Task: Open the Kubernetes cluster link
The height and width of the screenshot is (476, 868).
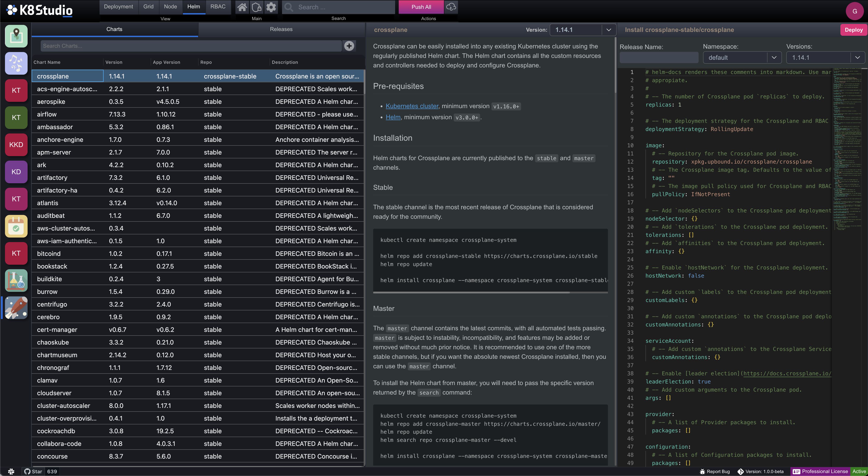Action: point(412,106)
